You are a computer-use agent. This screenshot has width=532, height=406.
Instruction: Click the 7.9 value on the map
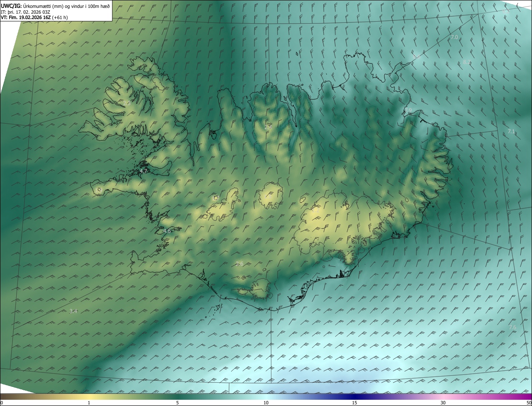(x=408, y=110)
